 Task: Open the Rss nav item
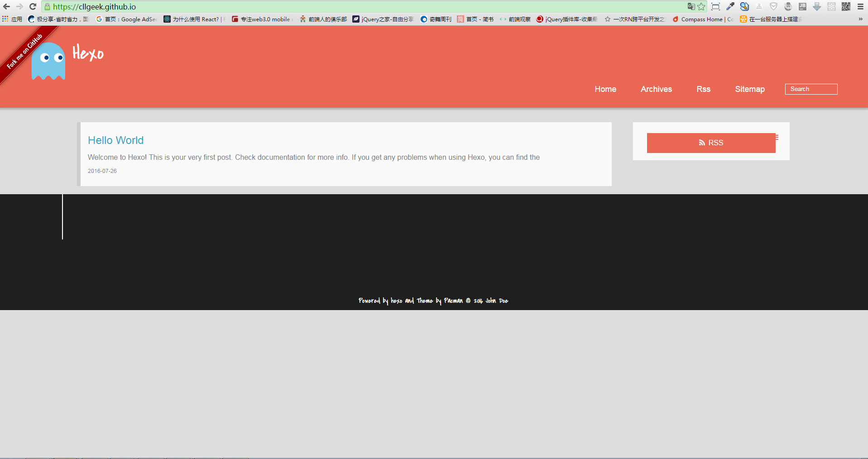(703, 89)
